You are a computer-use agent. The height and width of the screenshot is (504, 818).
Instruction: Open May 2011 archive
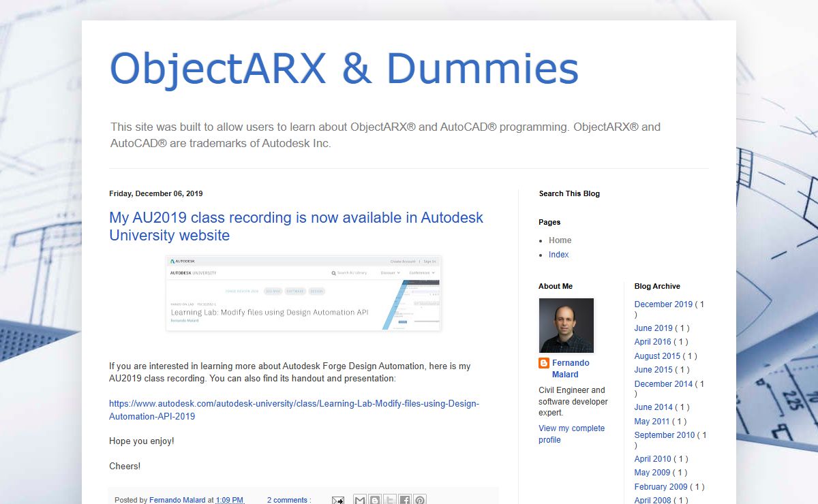pos(652,422)
